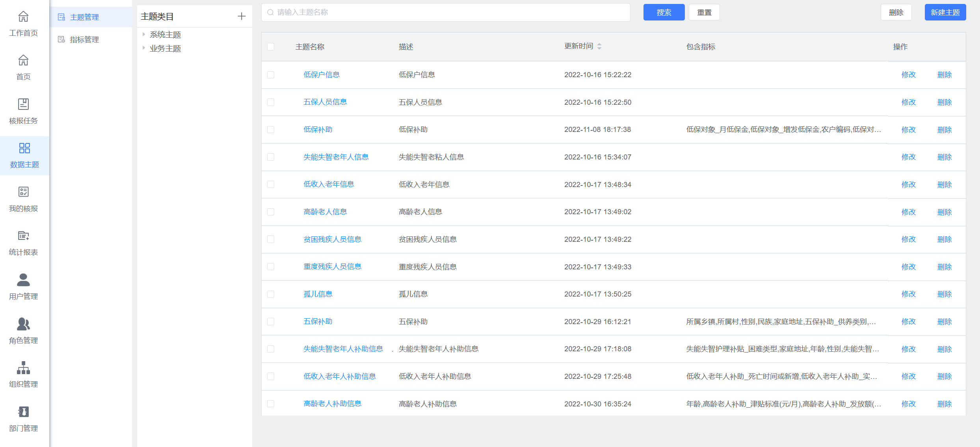Image resolution: width=980 pixels, height=447 pixels.
Task: Check the checkbox for the 低保补助 row
Action: [x=271, y=129]
